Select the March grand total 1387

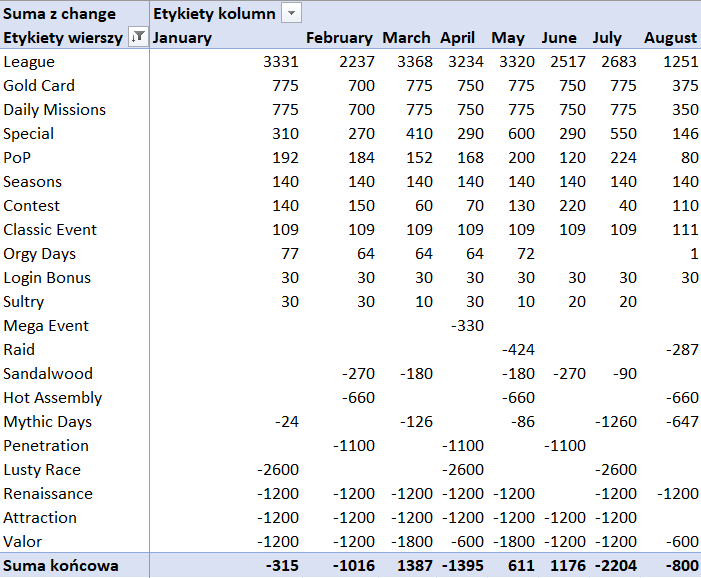tap(413, 566)
